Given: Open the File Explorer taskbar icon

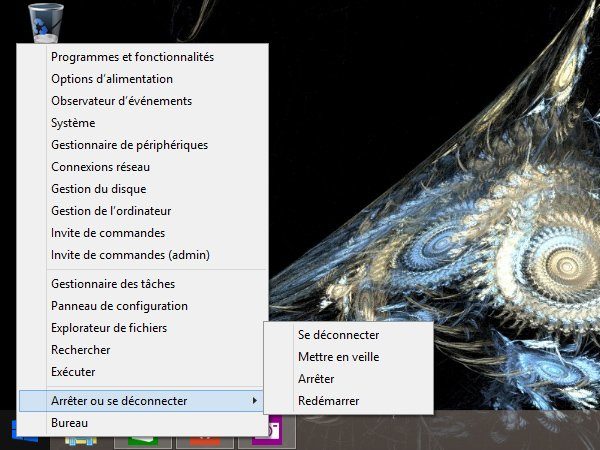Looking at the screenshot, I should [80, 442].
